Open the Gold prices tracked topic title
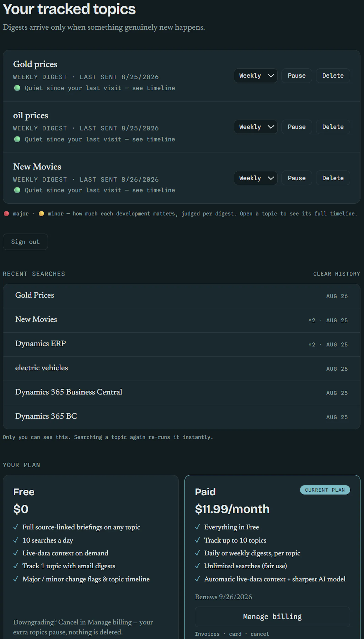 pyautogui.click(x=35, y=64)
